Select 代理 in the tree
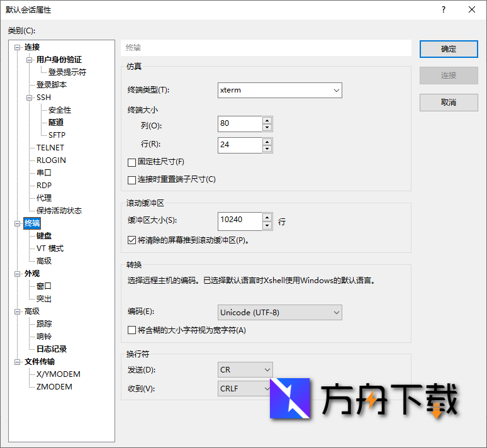This screenshot has height=448, width=487. tap(44, 198)
